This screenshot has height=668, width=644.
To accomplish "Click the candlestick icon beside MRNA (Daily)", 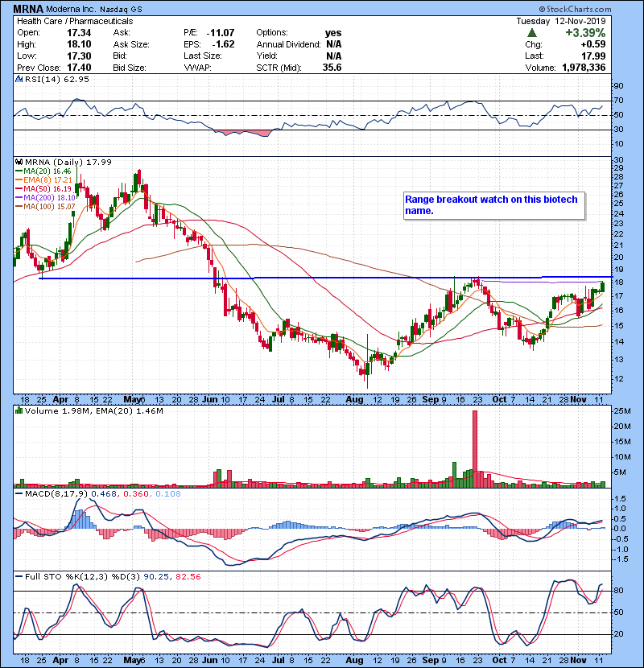I will point(19,163).
